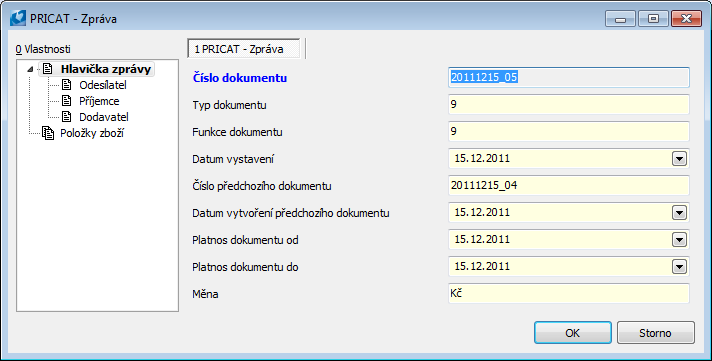Collapse the Hlavička zprávy tree node
The width and height of the screenshot is (712, 361).
point(30,69)
